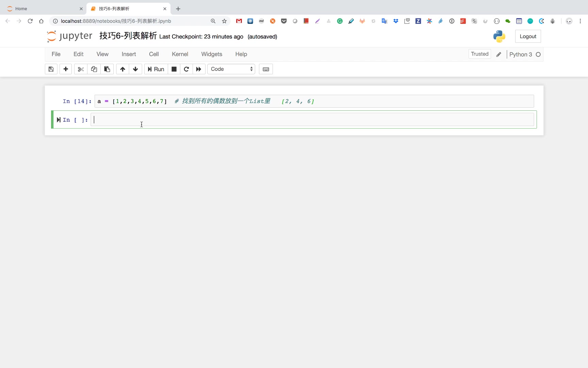
Task: Click the Logout button
Action: point(528,36)
